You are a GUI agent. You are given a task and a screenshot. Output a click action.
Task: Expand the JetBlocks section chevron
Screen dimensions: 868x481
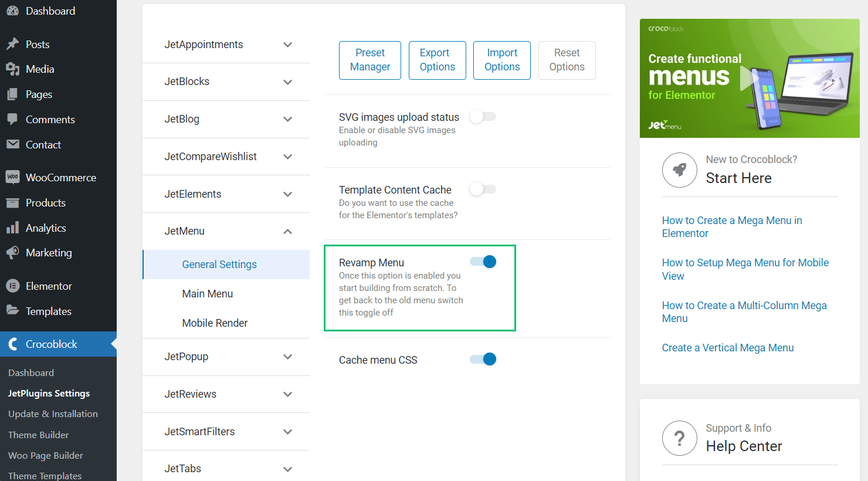[287, 82]
